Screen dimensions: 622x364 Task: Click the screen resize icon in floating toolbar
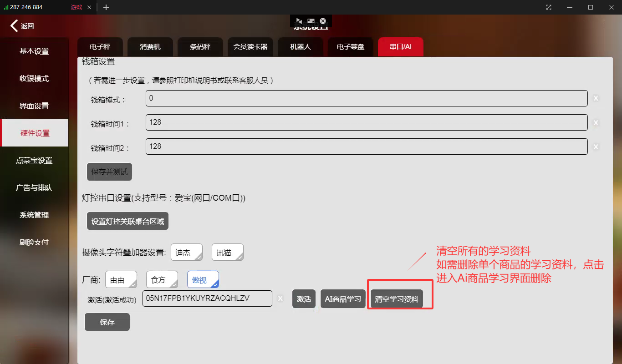pyautogui.click(x=311, y=21)
